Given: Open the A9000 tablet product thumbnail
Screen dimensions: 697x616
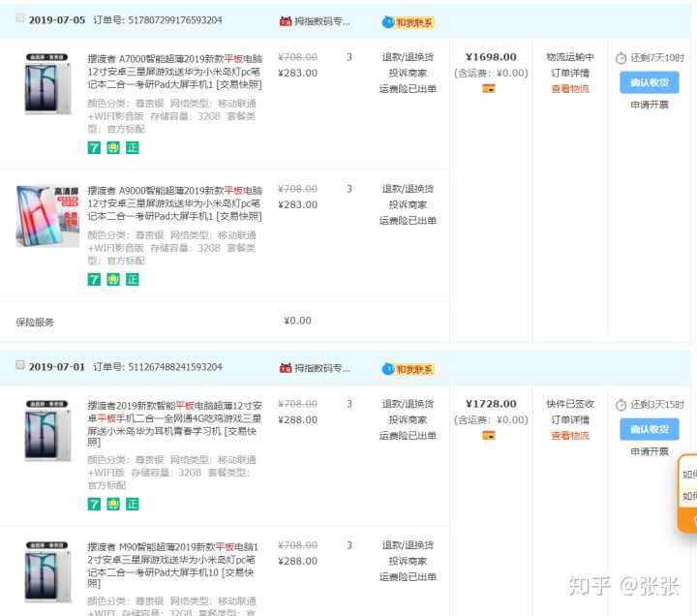Looking at the screenshot, I should [47, 216].
